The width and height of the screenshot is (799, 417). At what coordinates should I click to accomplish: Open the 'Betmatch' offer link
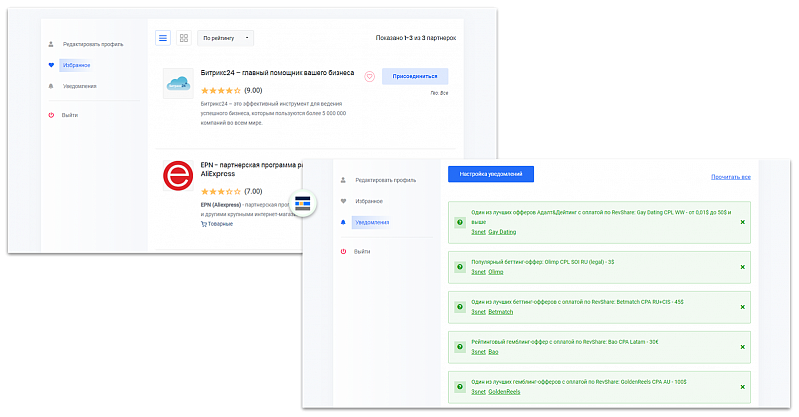click(x=500, y=312)
